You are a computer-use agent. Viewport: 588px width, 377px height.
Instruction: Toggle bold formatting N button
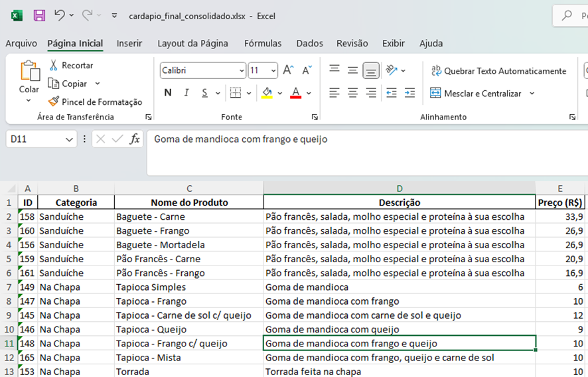[x=168, y=93]
